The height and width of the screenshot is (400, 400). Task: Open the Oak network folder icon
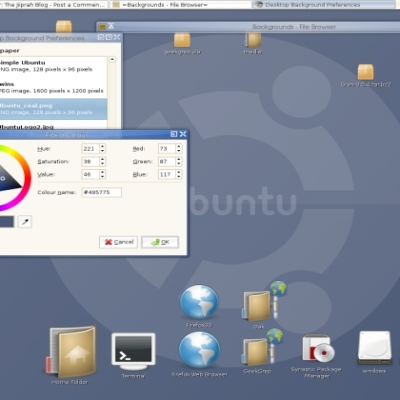[264, 301]
